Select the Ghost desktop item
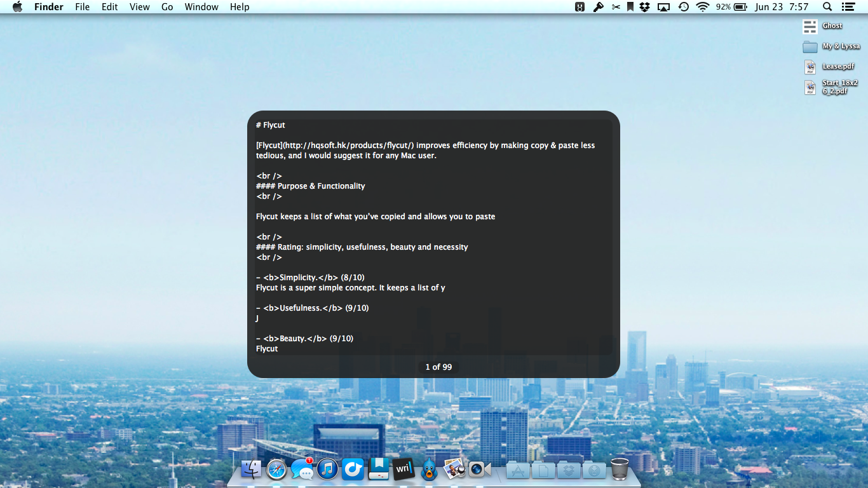This screenshot has height=488, width=868. (823, 26)
